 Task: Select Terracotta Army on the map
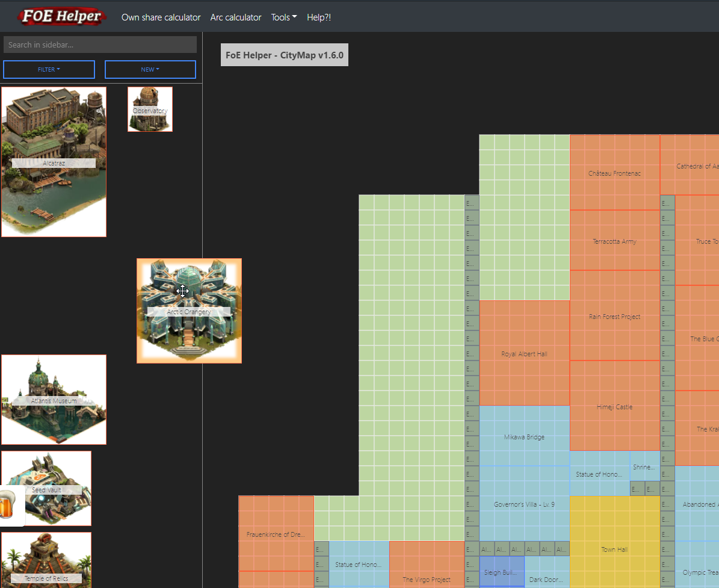click(614, 240)
